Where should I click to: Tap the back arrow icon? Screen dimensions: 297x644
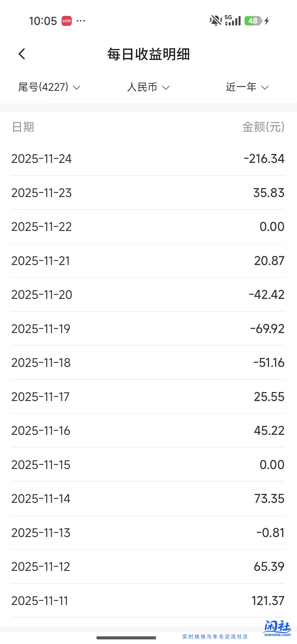click(22, 54)
